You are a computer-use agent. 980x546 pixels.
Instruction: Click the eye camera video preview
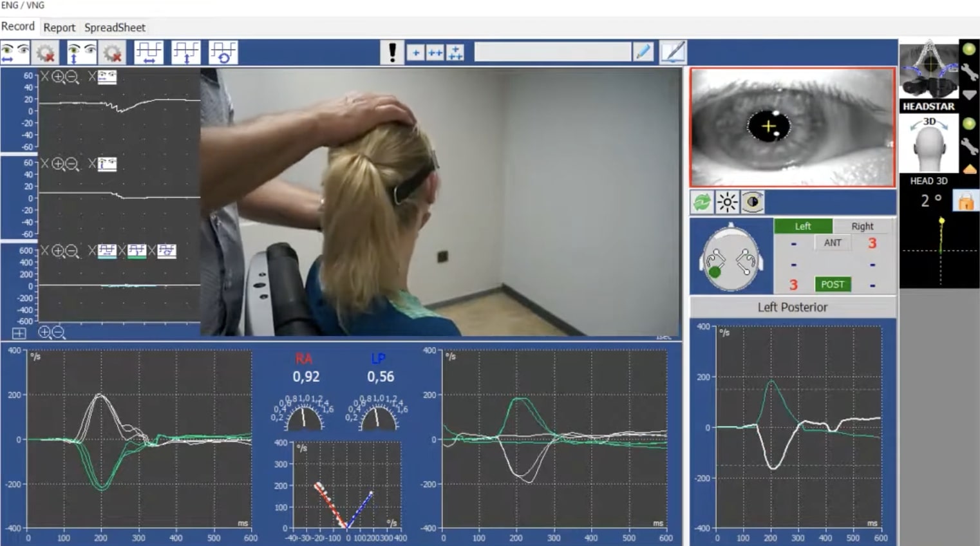pyautogui.click(x=793, y=127)
